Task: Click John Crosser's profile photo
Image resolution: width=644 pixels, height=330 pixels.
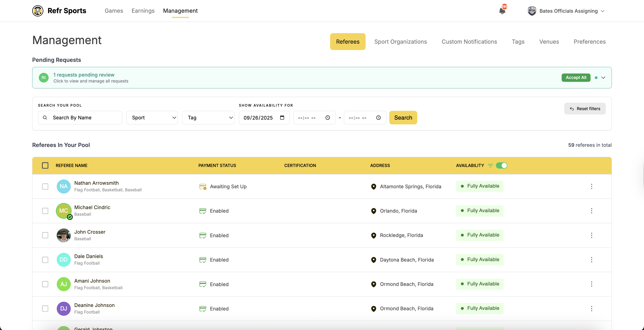Action: tap(64, 235)
